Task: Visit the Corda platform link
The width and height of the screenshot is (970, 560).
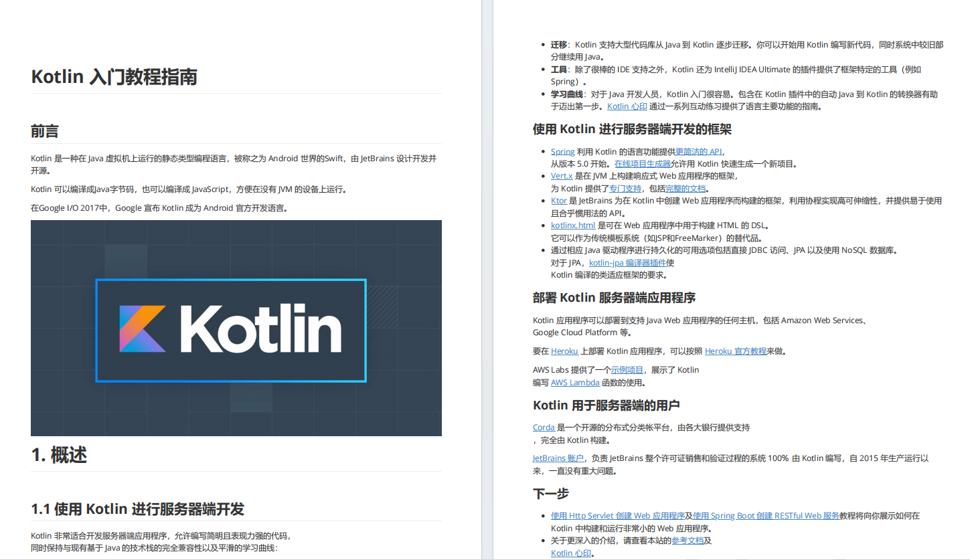Action: coord(544,427)
